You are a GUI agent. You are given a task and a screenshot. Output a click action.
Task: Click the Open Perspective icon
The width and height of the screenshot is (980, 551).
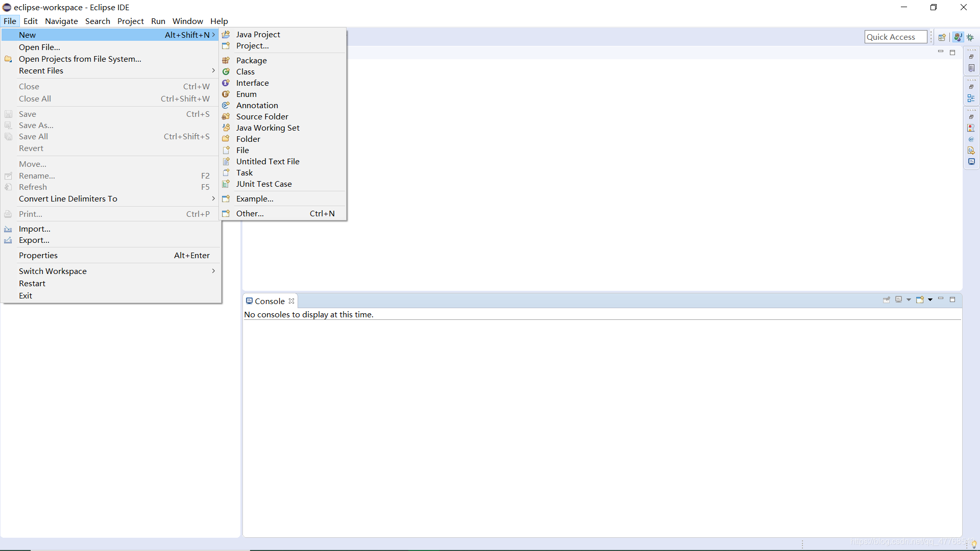coord(942,37)
